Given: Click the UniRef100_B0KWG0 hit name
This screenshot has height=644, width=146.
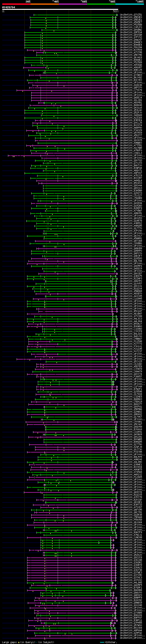Looking at the screenshot, I should click(131, 326).
